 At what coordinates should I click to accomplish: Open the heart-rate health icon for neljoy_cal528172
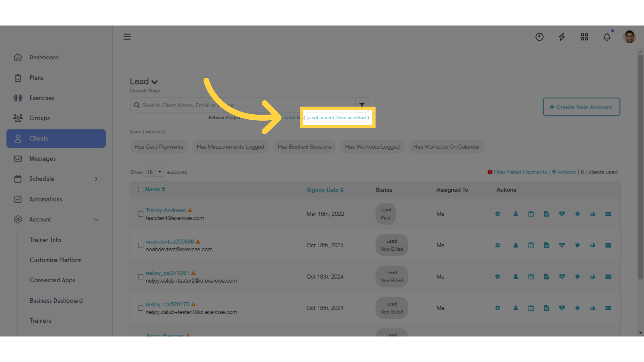(x=562, y=308)
